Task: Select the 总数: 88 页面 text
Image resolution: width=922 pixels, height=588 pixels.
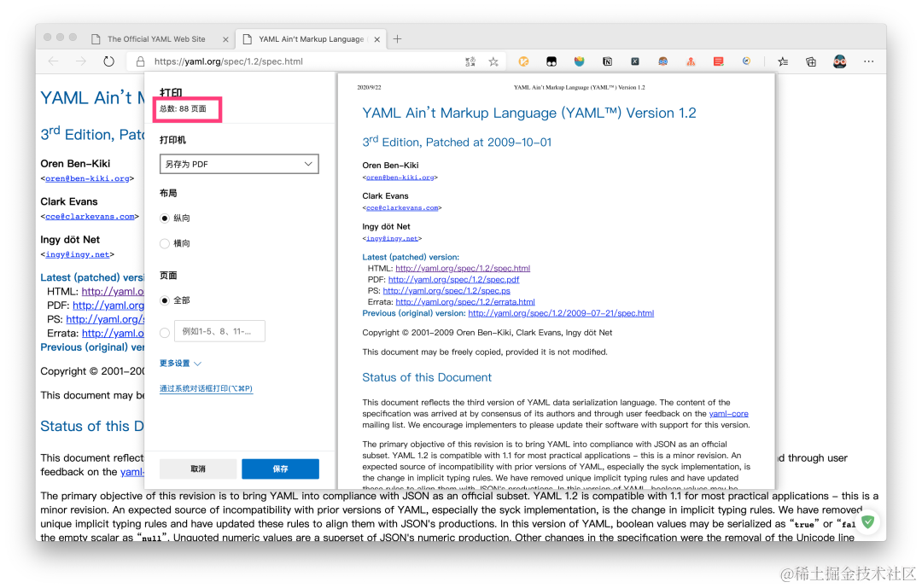Action: [183, 108]
